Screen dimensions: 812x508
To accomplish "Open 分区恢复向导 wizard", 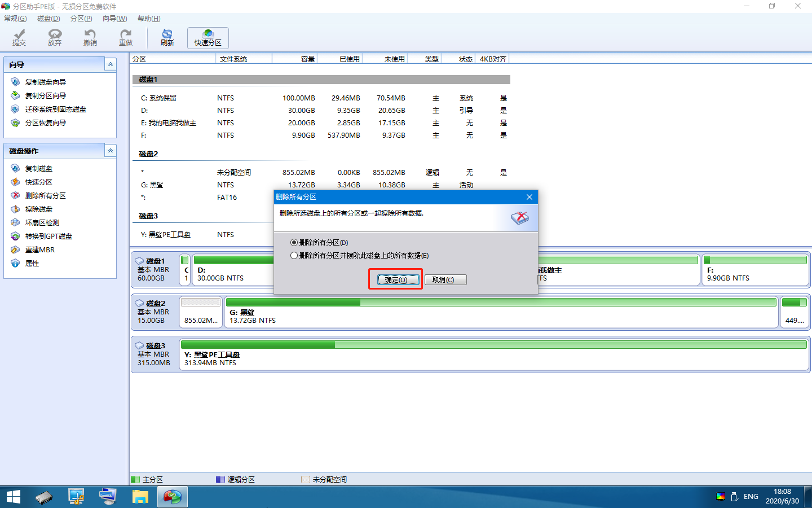I will click(45, 123).
